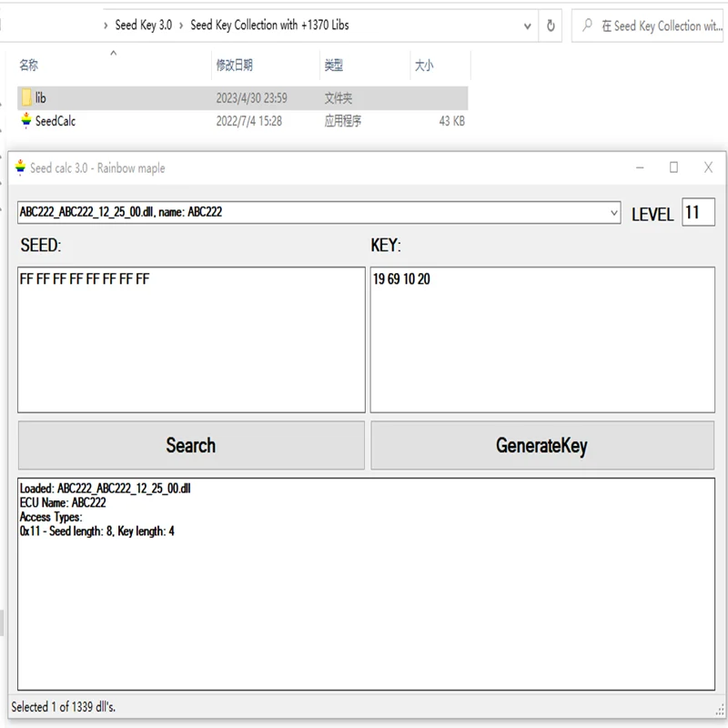The image size is (728, 728).
Task: Sort by the 大小 column header
Action: point(424,65)
